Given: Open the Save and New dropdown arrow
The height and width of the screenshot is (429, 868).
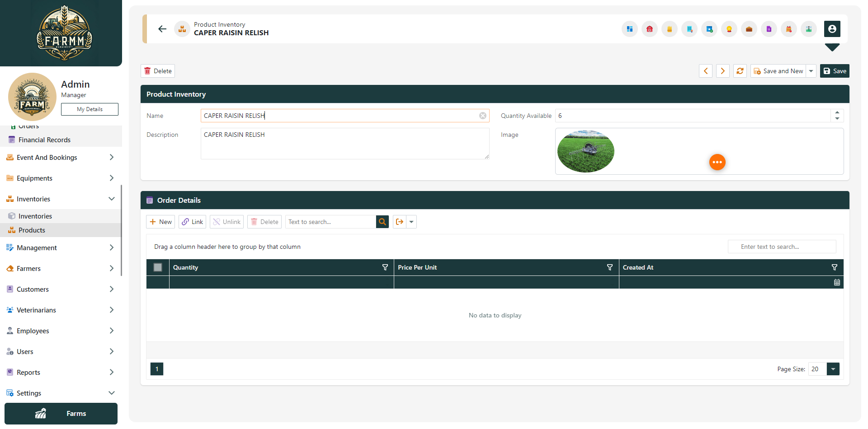Looking at the screenshot, I should 811,71.
